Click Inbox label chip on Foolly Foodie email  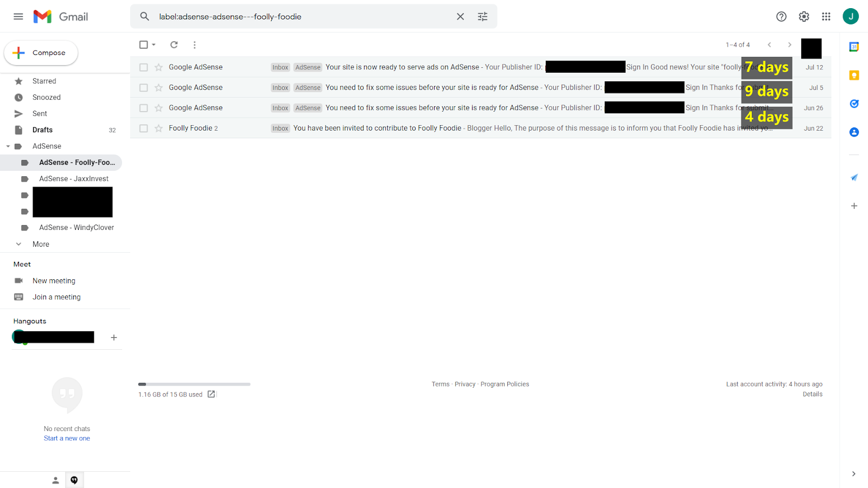pyautogui.click(x=280, y=129)
